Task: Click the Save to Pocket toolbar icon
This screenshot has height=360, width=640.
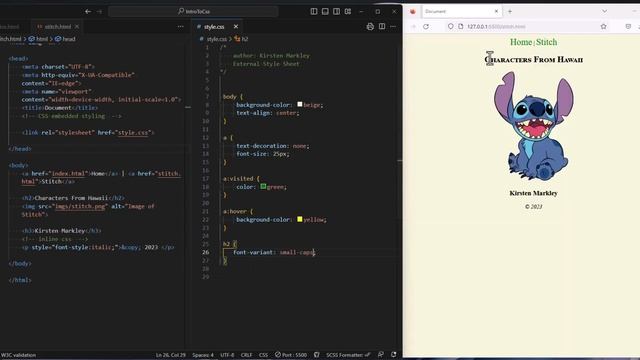Action: (x=628, y=27)
